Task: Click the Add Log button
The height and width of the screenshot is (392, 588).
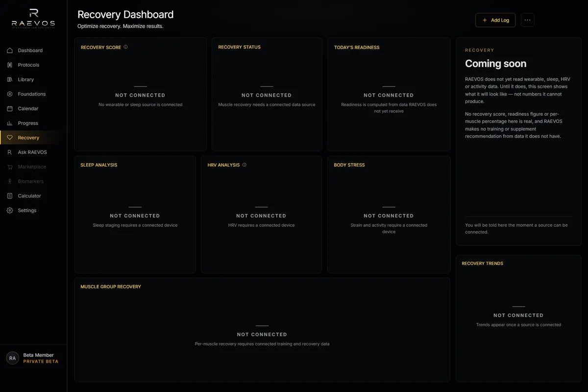Action: click(x=495, y=20)
